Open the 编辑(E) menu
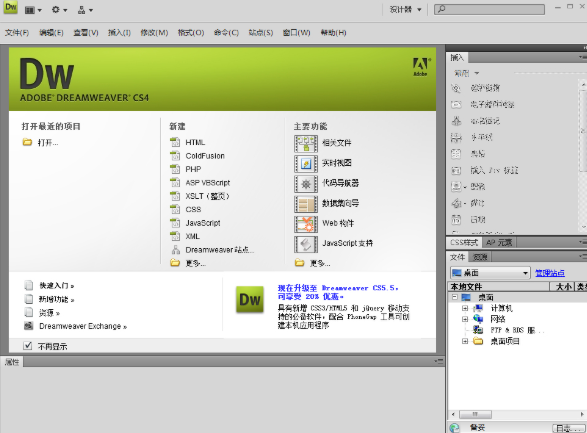587x433 pixels. [51, 33]
